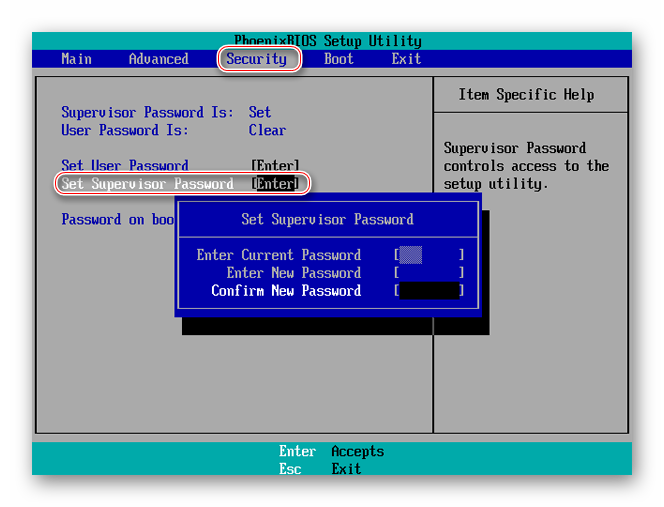Click the Enter Accepts key hint

point(332,452)
